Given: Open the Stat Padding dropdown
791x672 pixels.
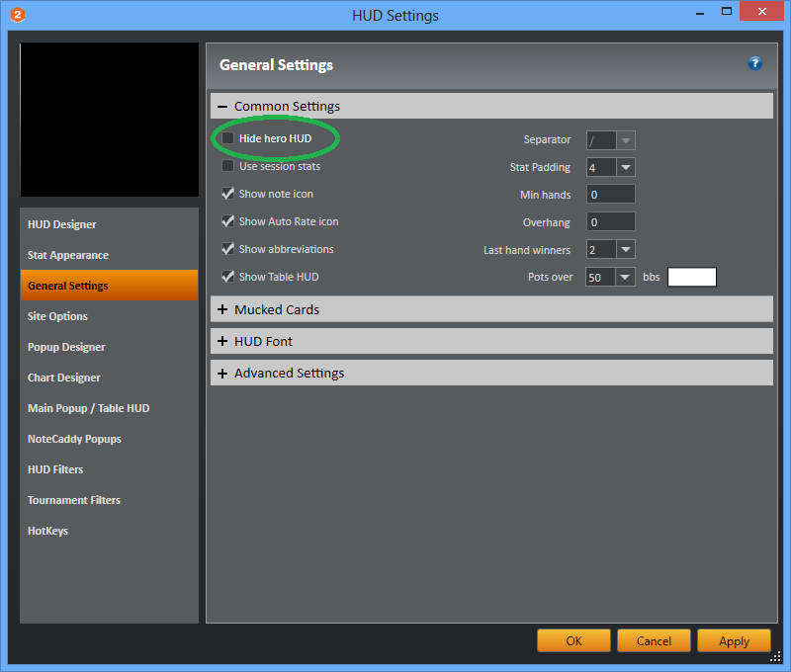Looking at the screenshot, I should (x=626, y=167).
